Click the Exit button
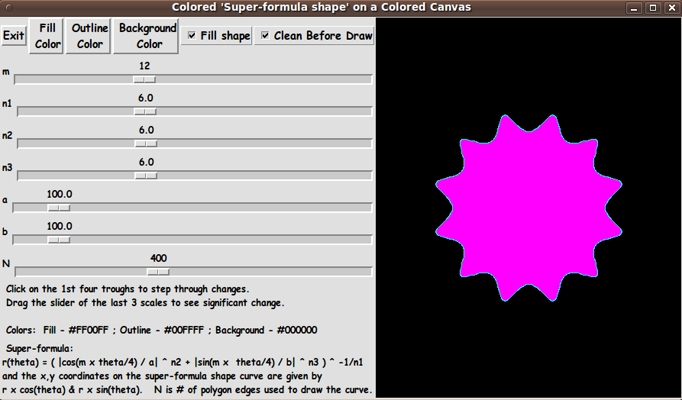682x400 pixels. [13, 35]
